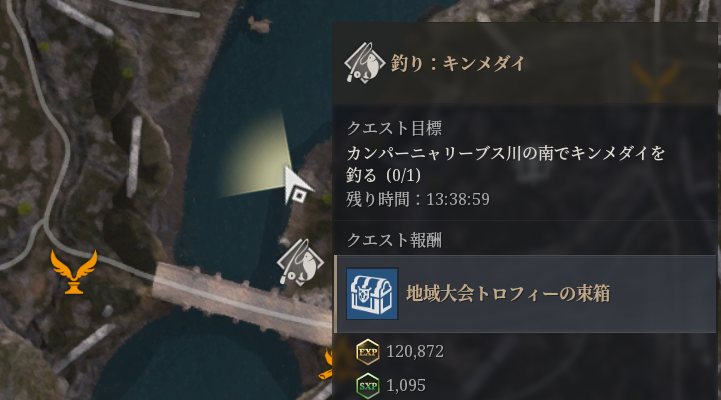Click the クエスト報酬 section heading
The width and height of the screenshot is (721, 400).
pyautogui.click(x=394, y=240)
